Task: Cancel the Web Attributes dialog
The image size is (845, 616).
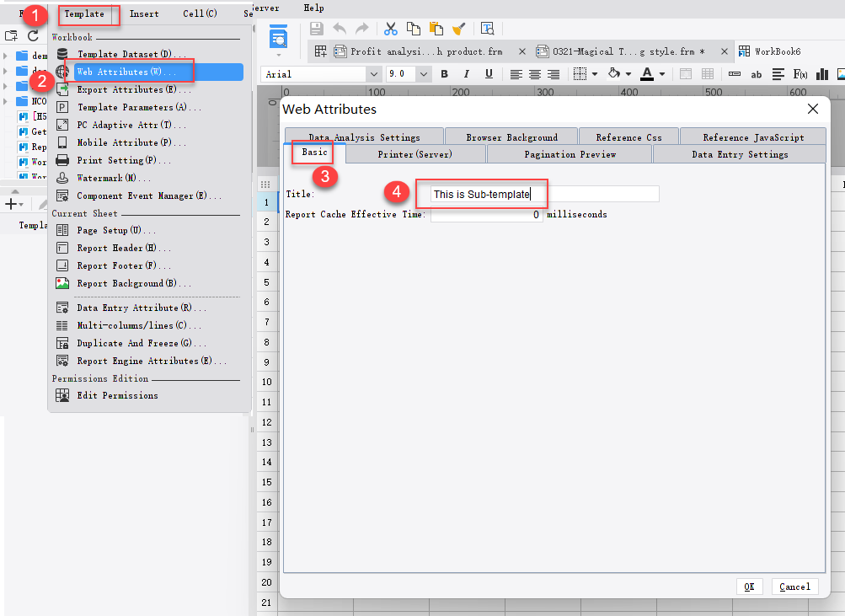Action: (794, 586)
